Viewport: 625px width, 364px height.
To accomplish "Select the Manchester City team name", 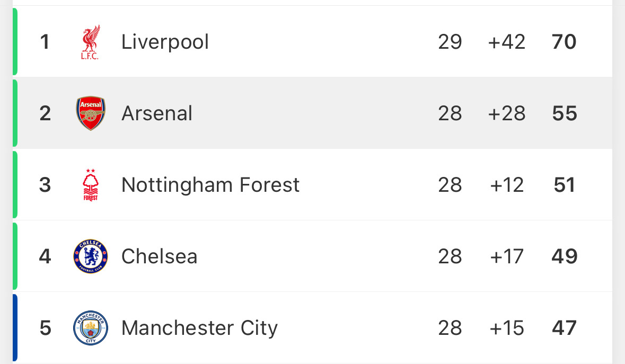I will (199, 328).
